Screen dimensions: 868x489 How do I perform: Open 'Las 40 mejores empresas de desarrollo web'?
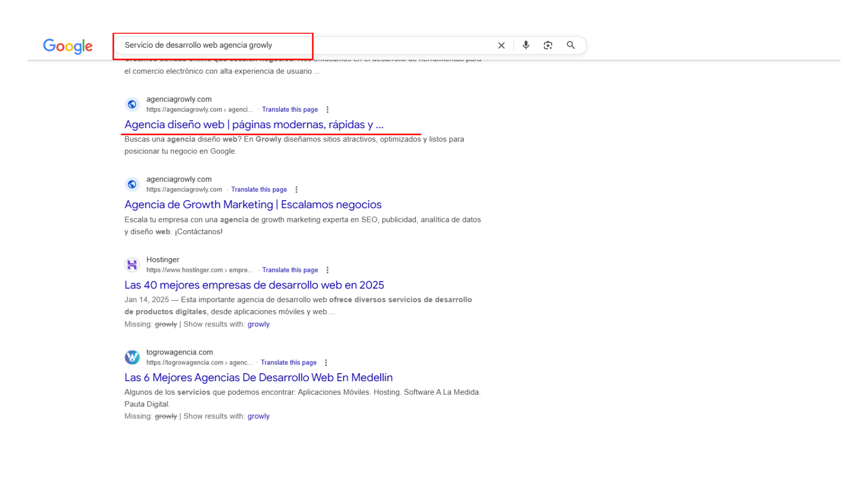[x=254, y=285]
